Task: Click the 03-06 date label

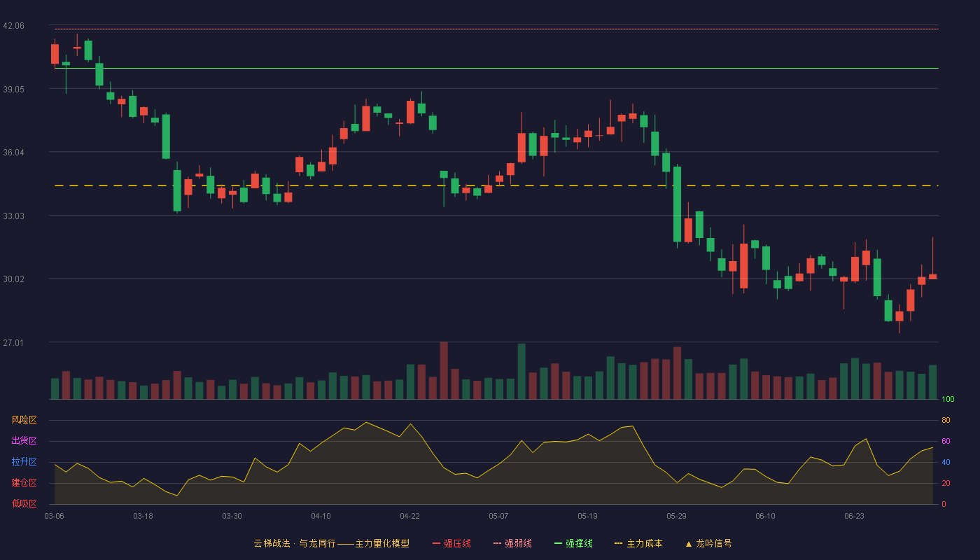Action: coord(54,516)
